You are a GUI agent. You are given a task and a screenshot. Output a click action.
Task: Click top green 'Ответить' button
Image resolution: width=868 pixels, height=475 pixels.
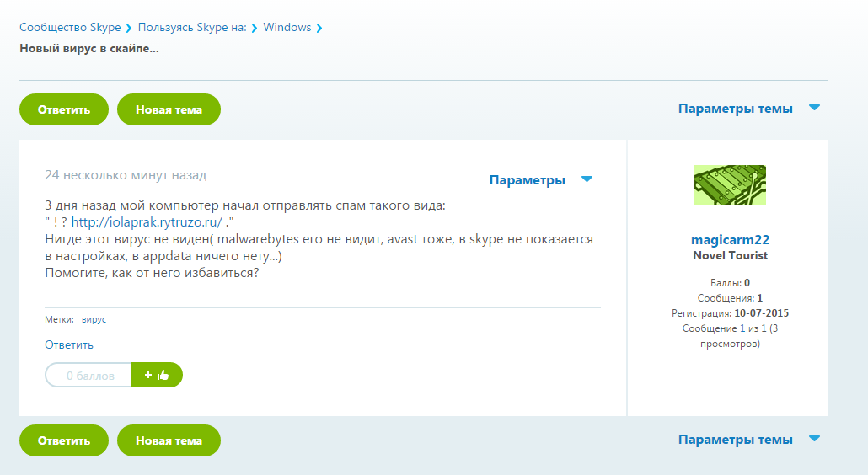point(64,109)
